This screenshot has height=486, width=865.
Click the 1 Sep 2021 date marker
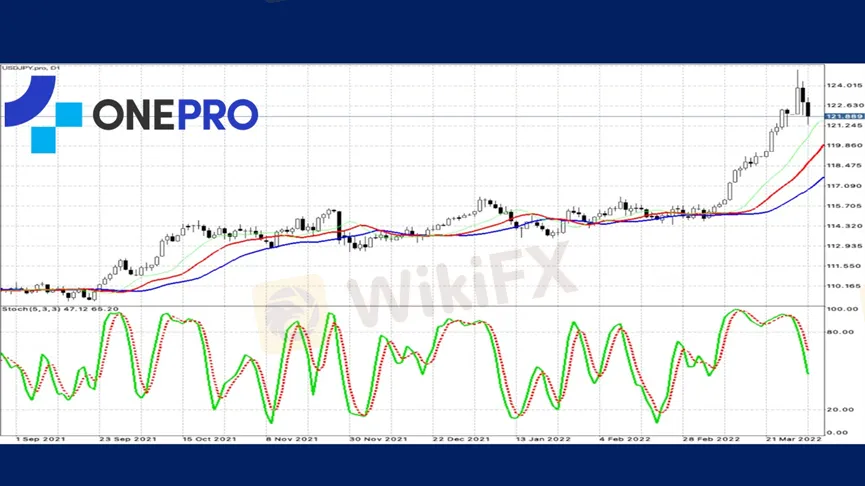42,439
